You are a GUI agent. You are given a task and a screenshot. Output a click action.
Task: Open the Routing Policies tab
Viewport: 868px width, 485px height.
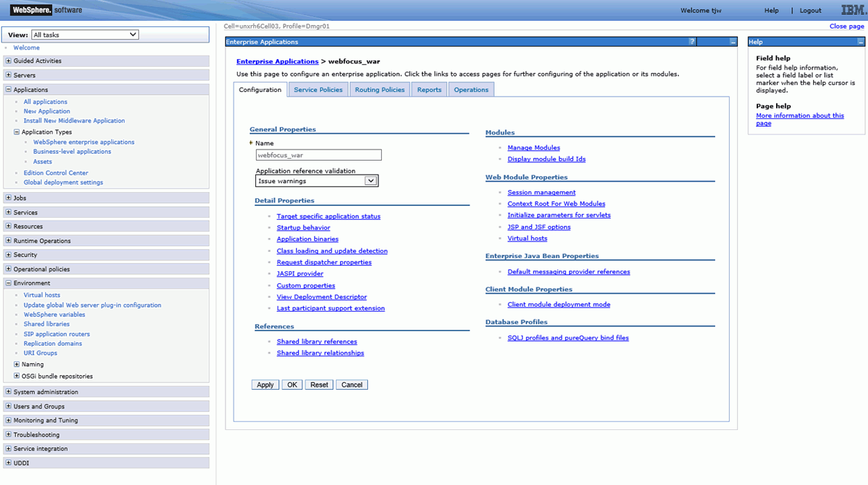click(380, 90)
